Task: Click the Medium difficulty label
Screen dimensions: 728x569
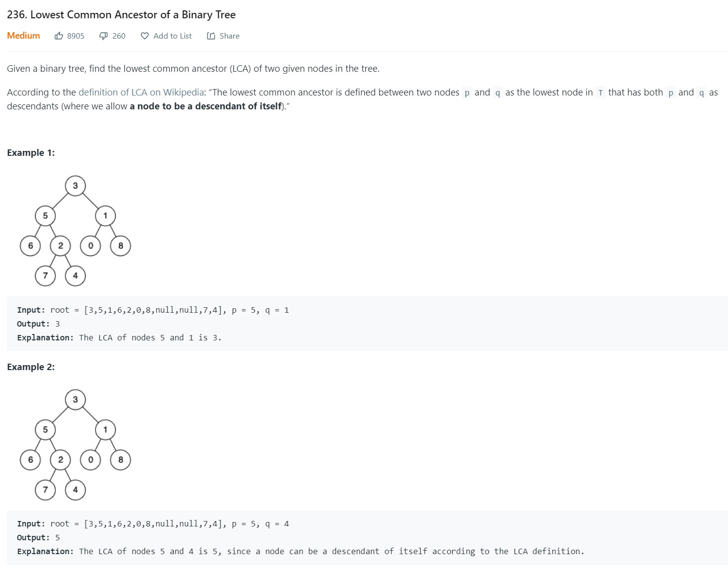Action: 23,36
